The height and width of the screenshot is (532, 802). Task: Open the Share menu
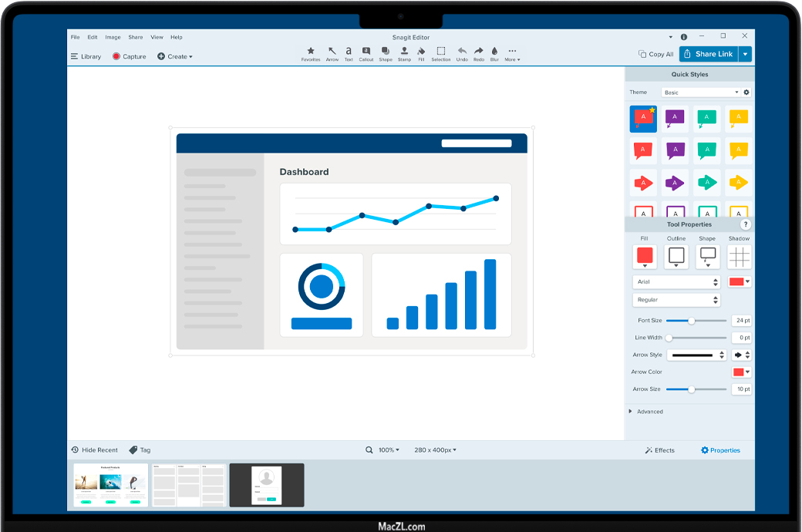(136, 37)
